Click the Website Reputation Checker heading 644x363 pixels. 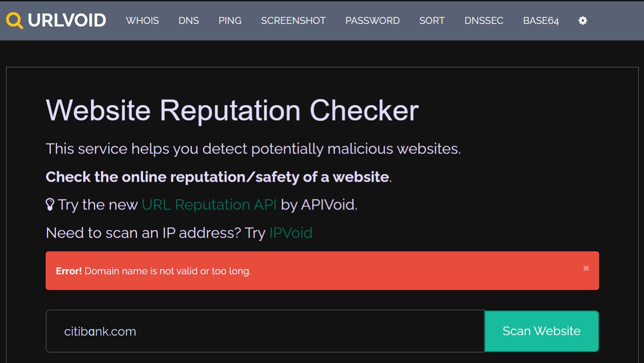(x=232, y=110)
